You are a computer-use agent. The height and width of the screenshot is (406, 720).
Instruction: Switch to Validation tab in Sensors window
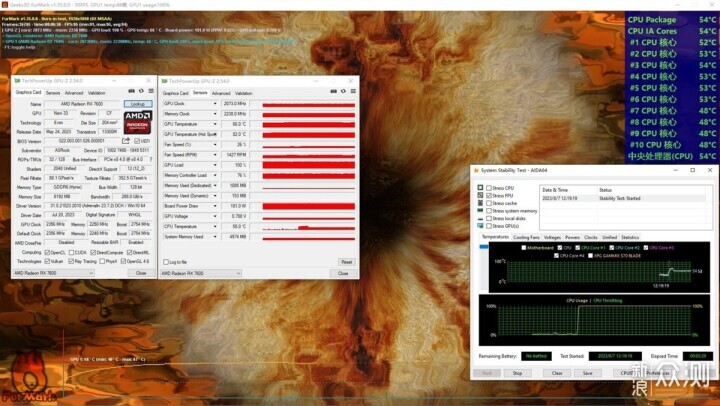click(243, 93)
